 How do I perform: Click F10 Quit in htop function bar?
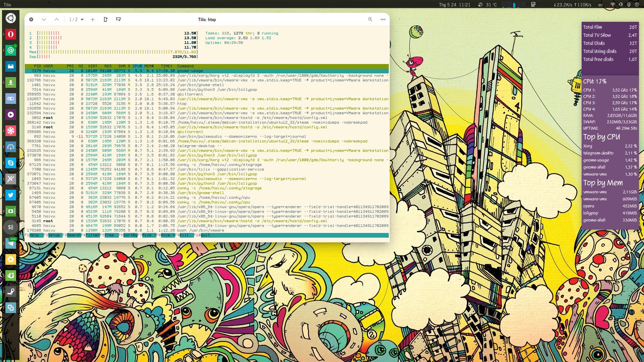202,235
